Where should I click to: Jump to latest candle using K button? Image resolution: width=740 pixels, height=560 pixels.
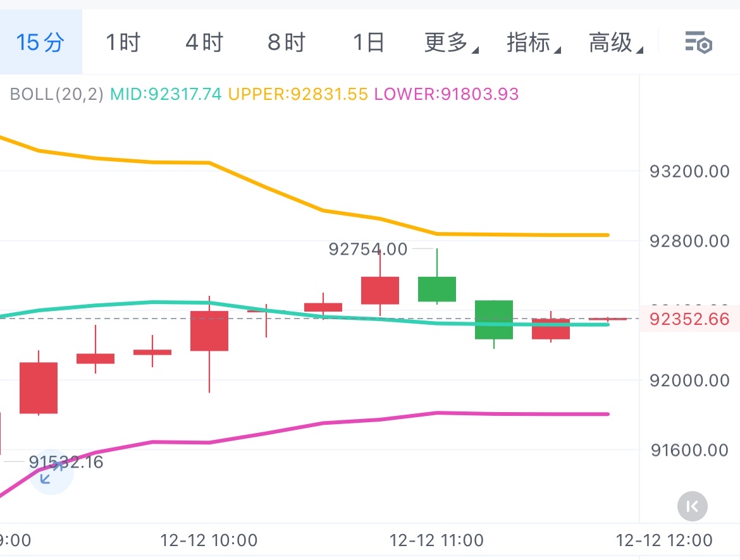tap(692, 506)
